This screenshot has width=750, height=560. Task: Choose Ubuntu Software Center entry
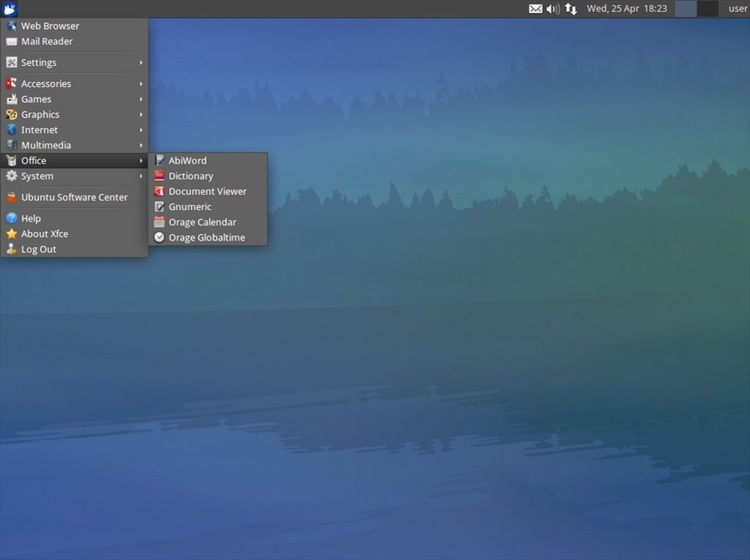point(74,197)
